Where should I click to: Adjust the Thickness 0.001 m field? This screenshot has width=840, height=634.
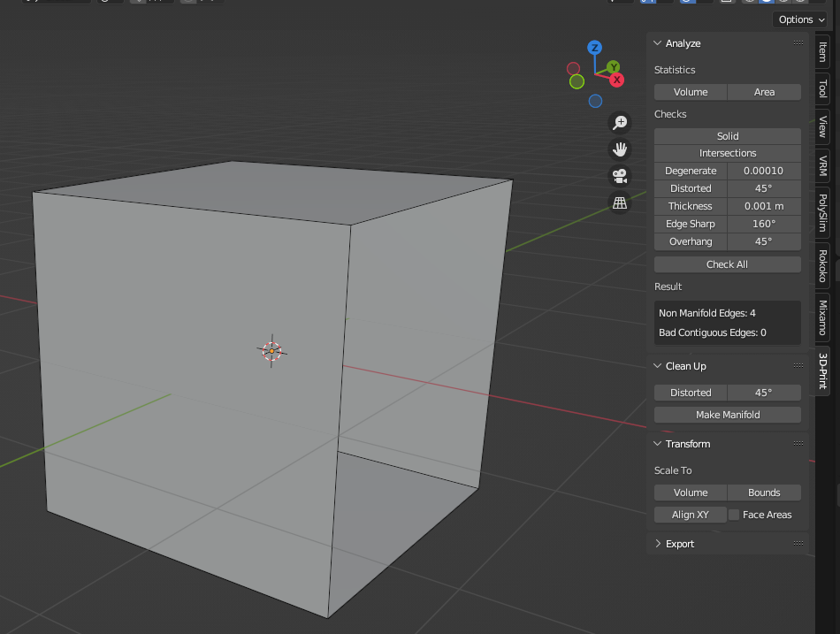765,206
